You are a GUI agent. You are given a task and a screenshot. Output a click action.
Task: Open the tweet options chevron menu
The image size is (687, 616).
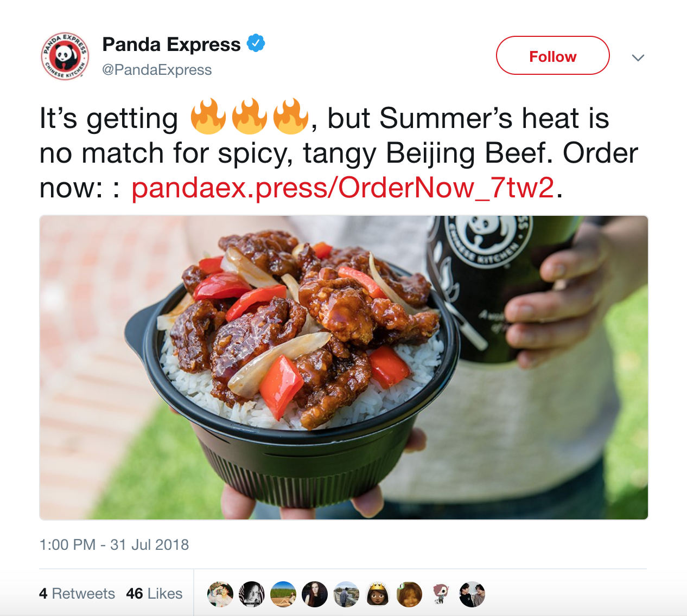point(638,57)
